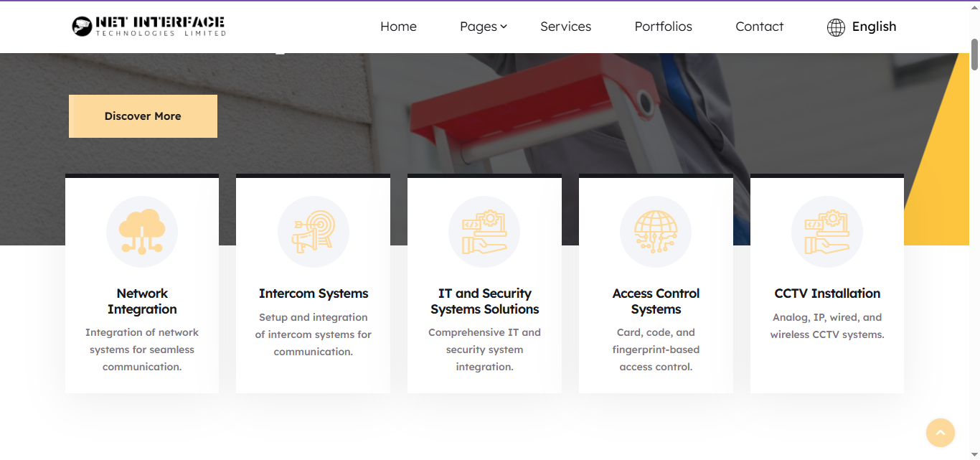Image resolution: width=980 pixels, height=460 pixels.
Task: Open the Services menu item
Action: (x=565, y=27)
